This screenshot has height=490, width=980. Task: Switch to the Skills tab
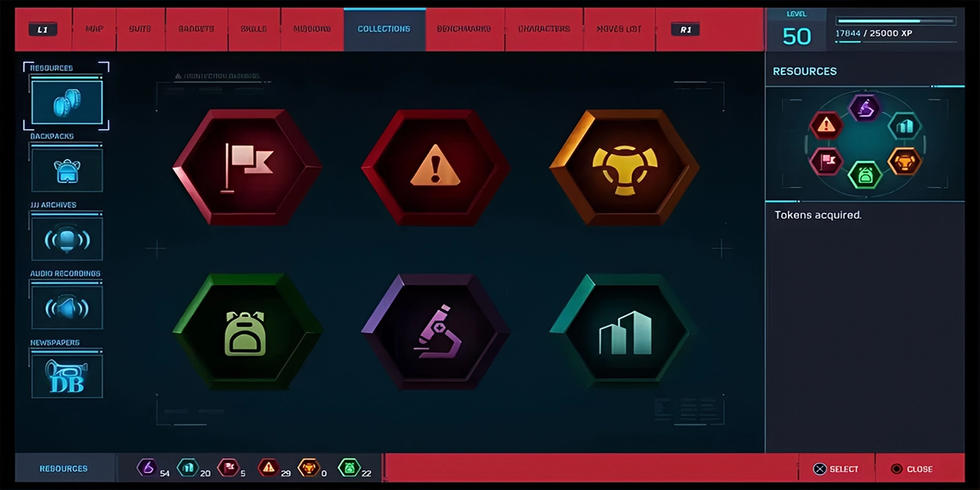(254, 29)
